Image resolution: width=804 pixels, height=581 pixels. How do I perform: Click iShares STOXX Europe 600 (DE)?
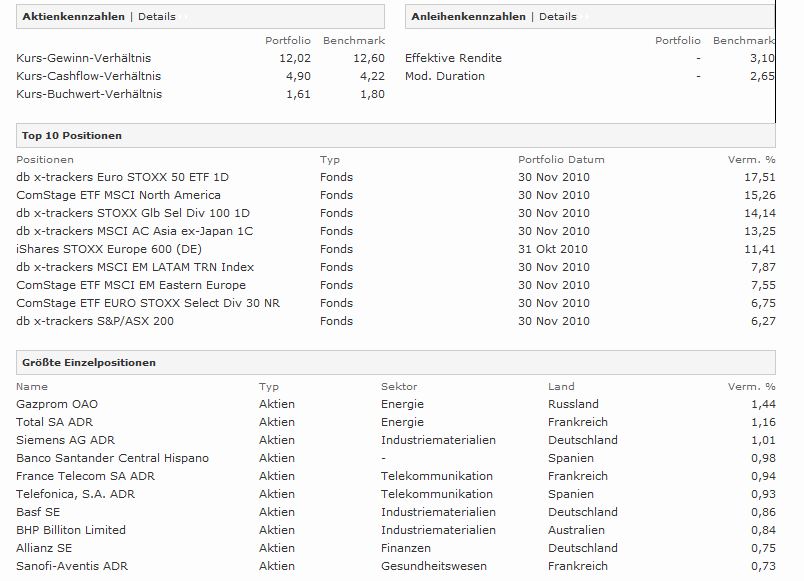109,249
